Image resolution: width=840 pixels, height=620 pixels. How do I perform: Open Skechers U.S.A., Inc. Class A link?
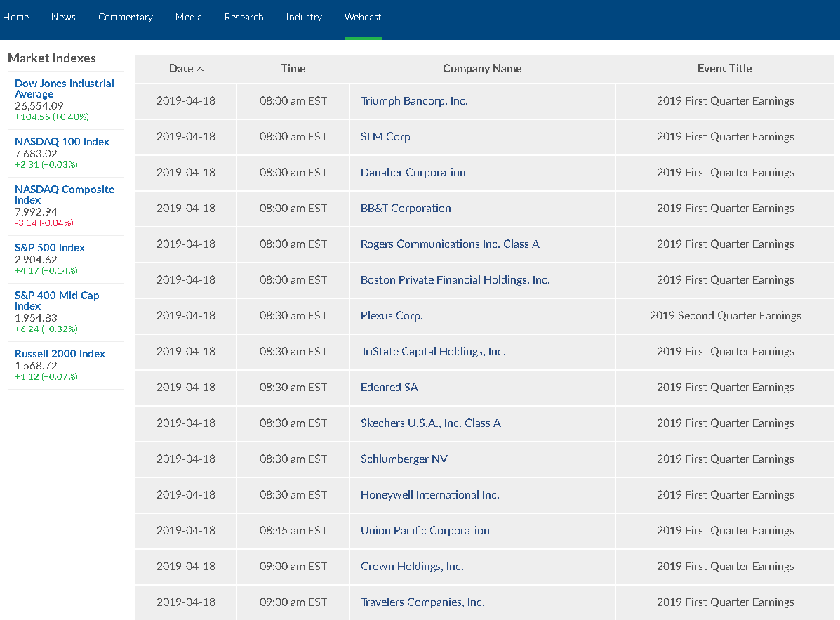pos(431,423)
